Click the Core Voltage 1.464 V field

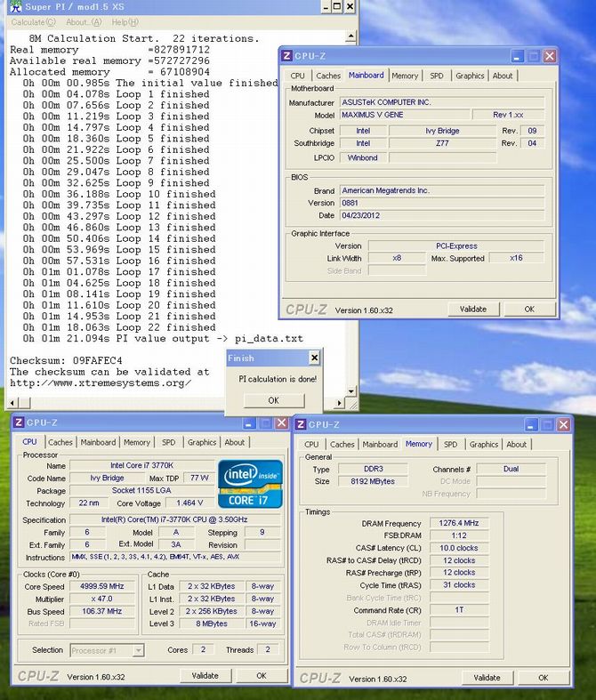pos(189,503)
